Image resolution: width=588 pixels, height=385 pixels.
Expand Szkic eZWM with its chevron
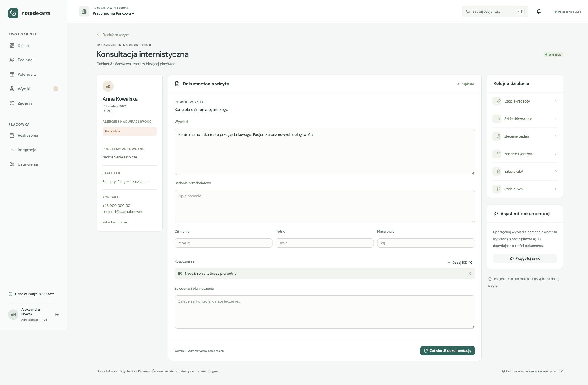click(x=556, y=189)
